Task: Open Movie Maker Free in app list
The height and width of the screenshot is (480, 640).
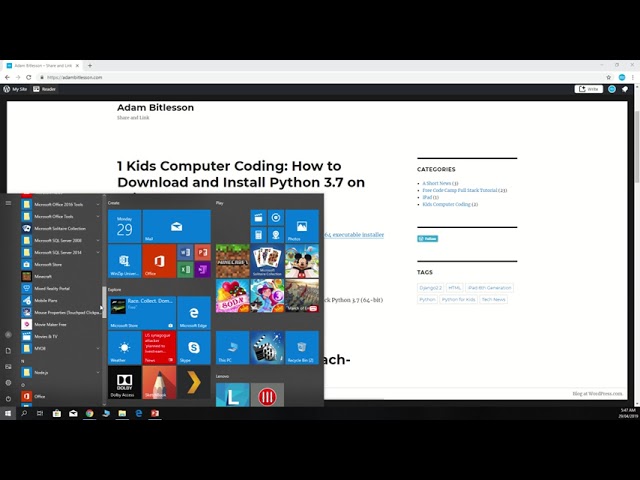Action: [60, 324]
